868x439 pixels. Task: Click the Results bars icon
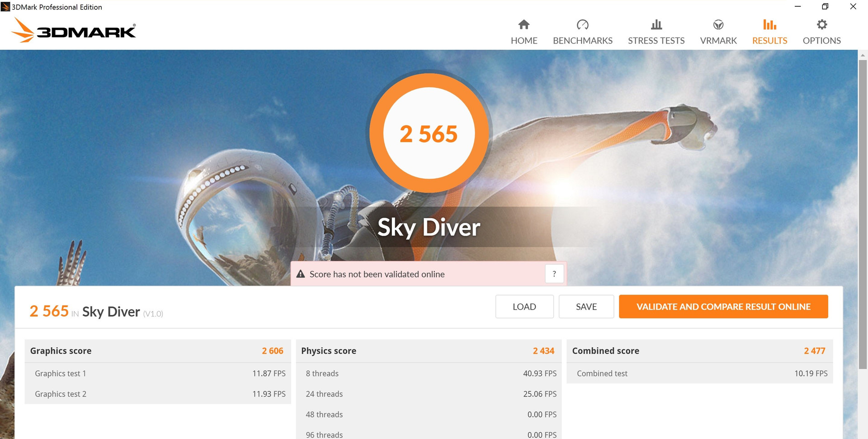(769, 24)
